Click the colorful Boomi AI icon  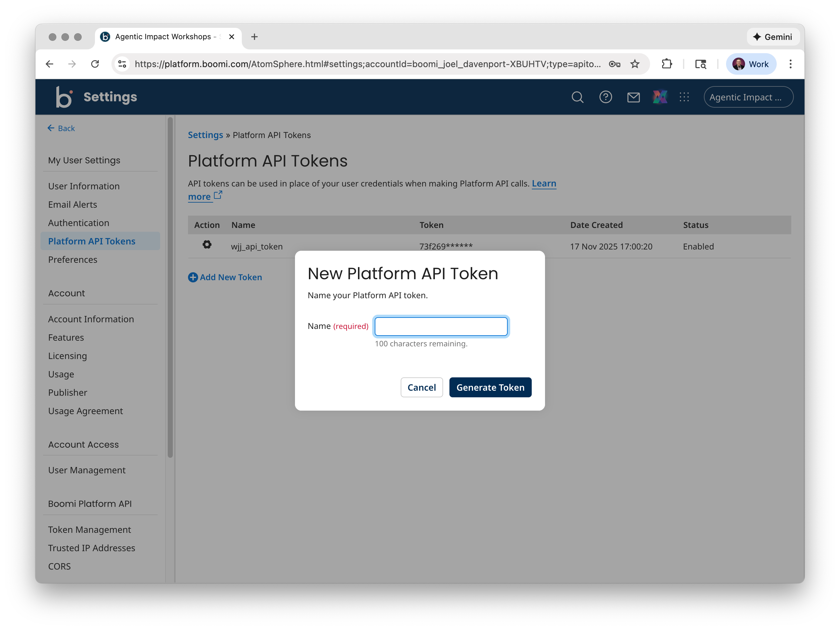660,97
